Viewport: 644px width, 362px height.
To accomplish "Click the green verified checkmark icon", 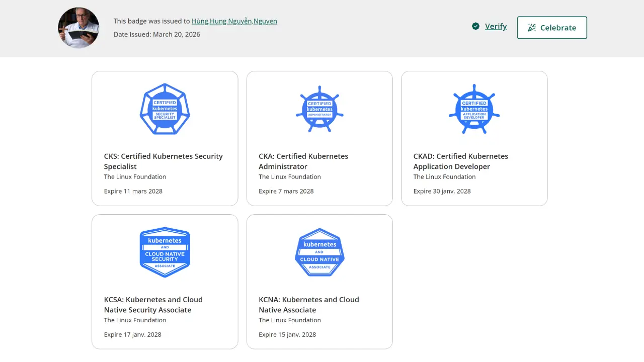I will (x=475, y=27).
